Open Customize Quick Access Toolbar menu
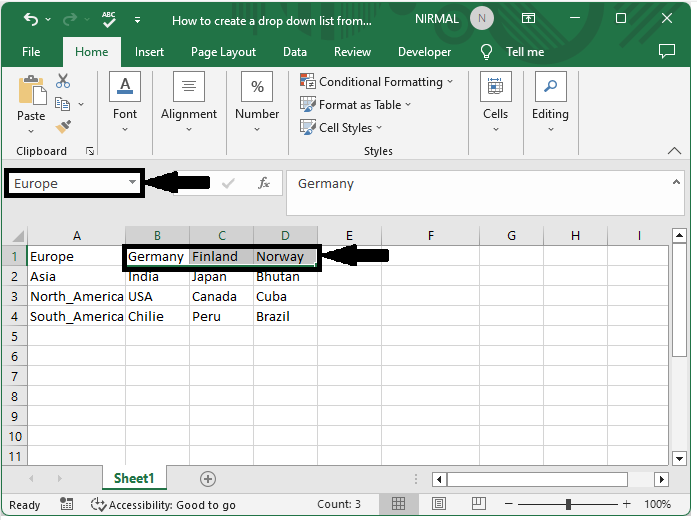The image size is (697, 520). coord(137,20)
